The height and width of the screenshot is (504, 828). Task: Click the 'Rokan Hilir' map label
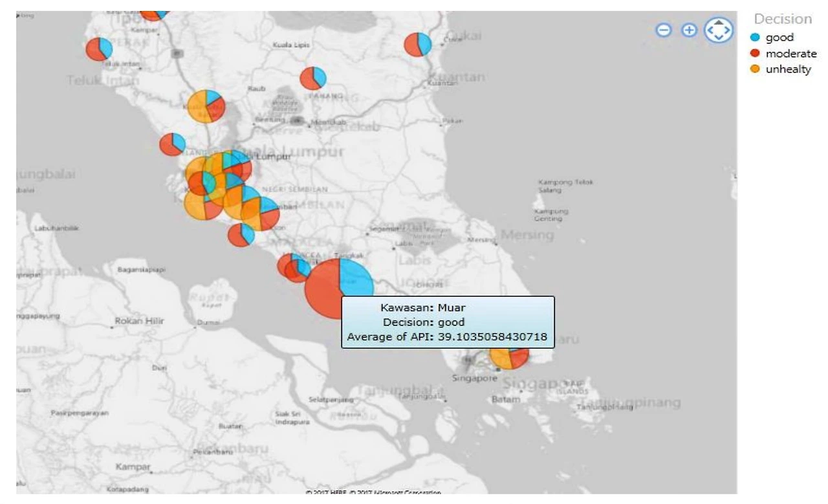click(x=139, y=321)
